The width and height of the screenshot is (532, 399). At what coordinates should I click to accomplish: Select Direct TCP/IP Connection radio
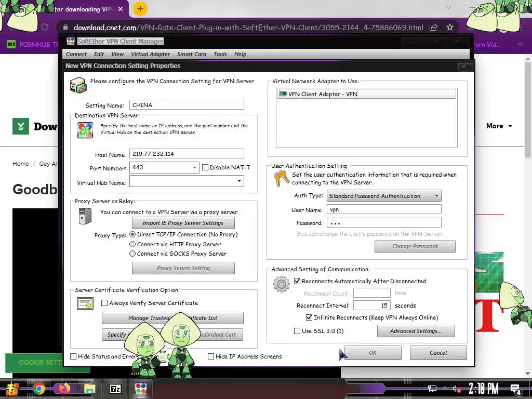pyautogui.click(x=132, y=234)
